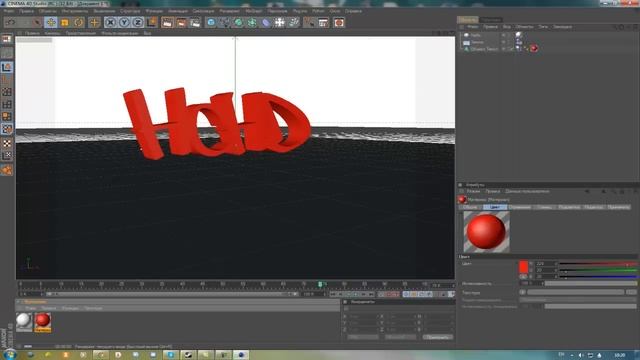Open the MoGraph menu
This screenshot has height=360, width=640.
tap(254, 11)
